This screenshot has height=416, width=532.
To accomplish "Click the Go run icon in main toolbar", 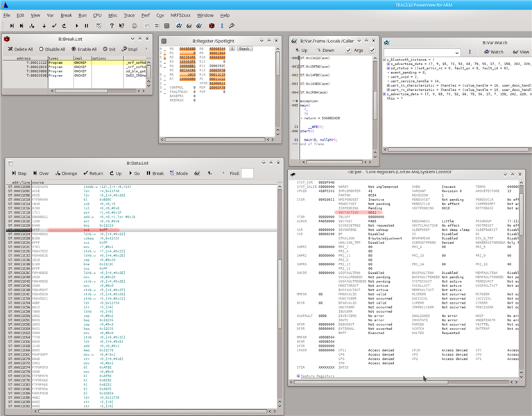I will tap(77, 26).
